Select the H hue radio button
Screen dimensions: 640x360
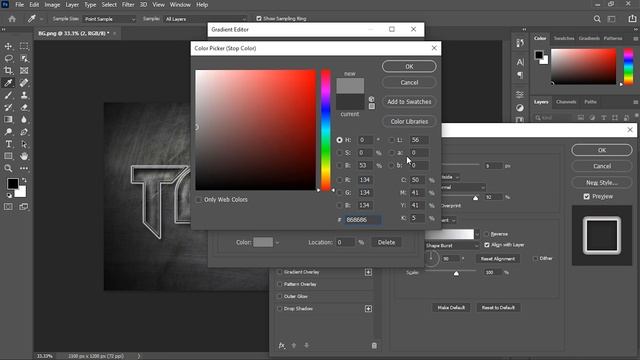point(340,140)
